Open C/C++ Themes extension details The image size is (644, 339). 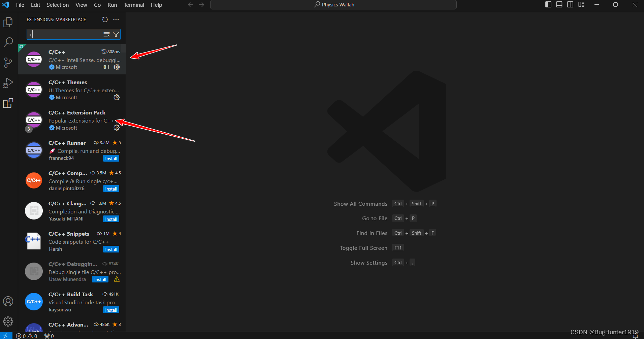pyautogui.click(x=72, y=90)
